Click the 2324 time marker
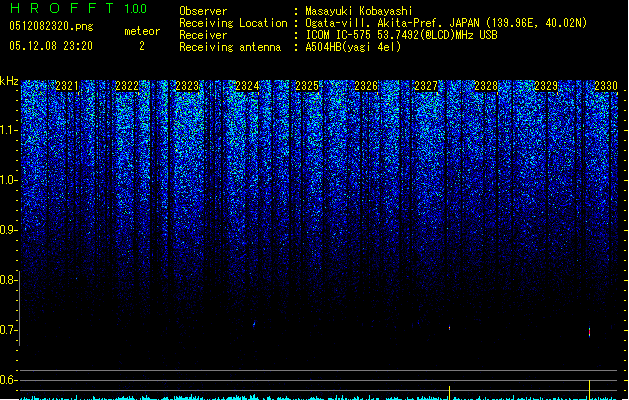Image resolution: width=629 pixels, height=400 pixels. [247, 86]
